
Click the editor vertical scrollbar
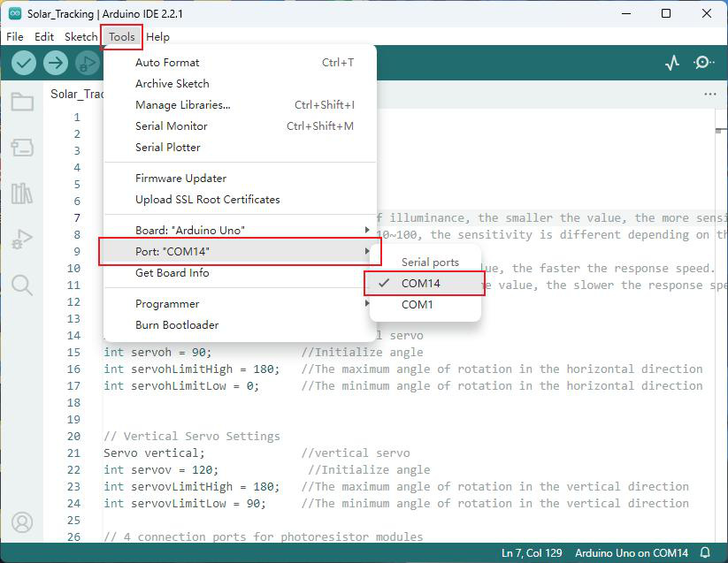721,324
